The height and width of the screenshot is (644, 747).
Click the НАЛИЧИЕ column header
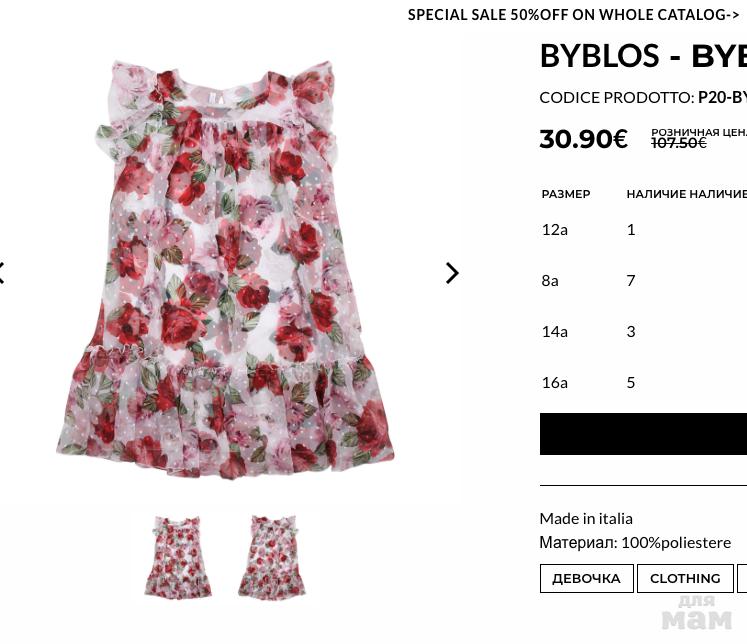point(655,194)
